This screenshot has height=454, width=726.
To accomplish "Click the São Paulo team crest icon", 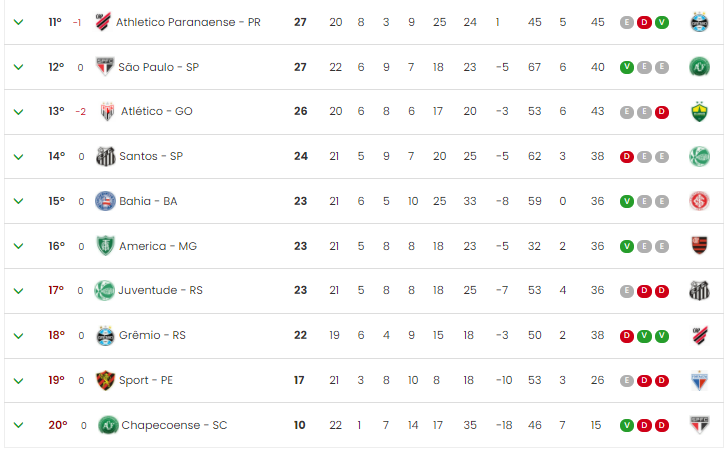I will pyautogui.click(x=105, y=67).
